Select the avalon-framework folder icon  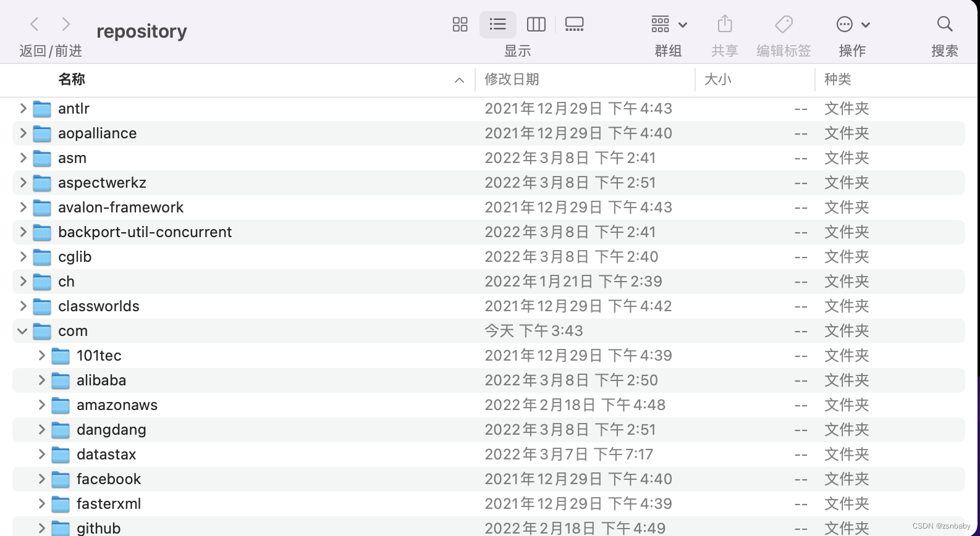[x=42, y=207]
